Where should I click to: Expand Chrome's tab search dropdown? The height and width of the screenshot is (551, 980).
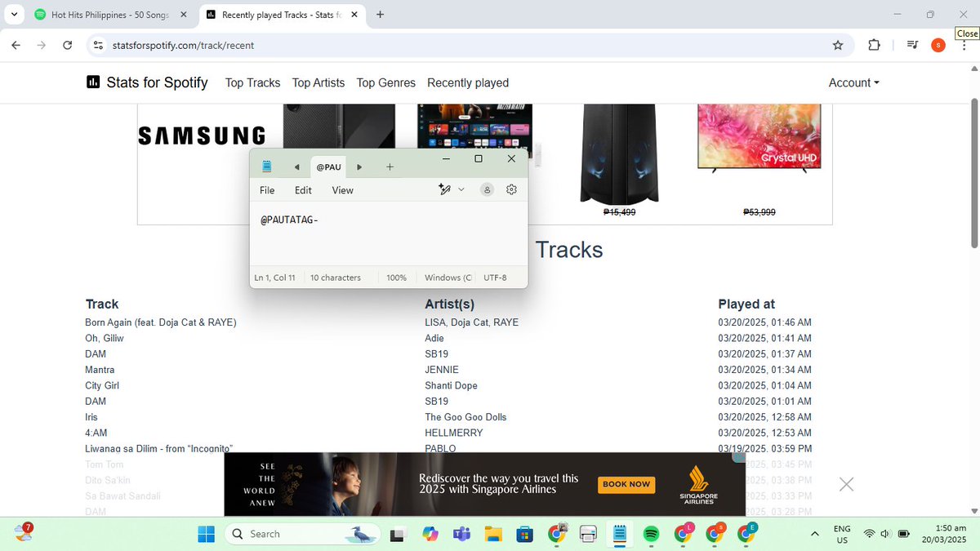pyautogui.click(x=14, y=15)
